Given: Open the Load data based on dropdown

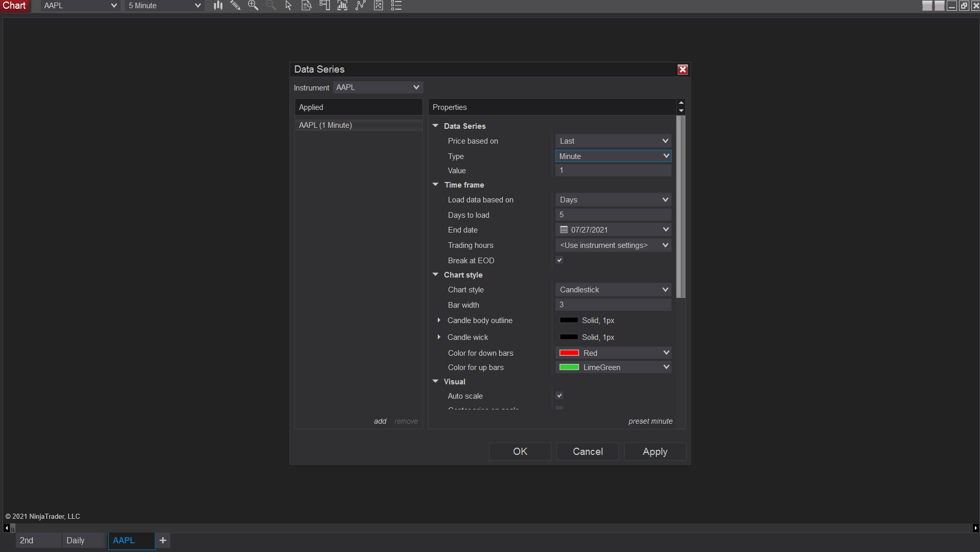Looking at the screenshot, I should 613,200.
